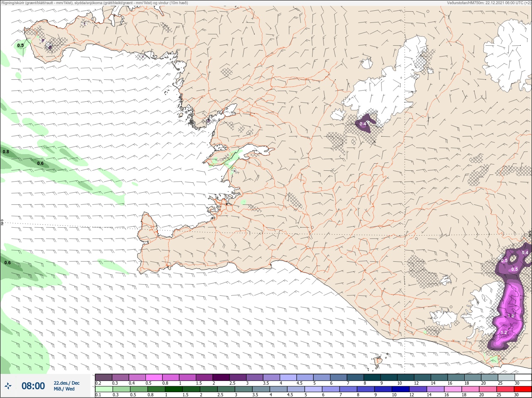
Task: Click the 08:00 forecast time display
Action: click(33, 386)
